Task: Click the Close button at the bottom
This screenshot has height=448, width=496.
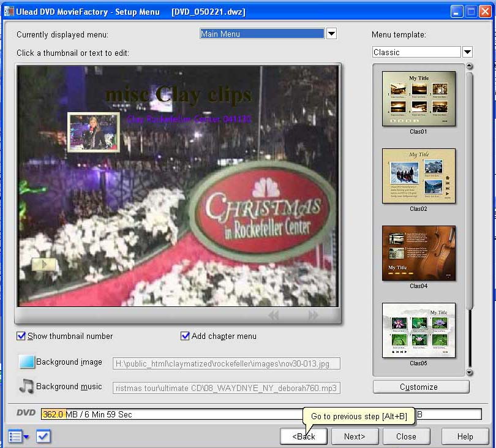Action: click(406, 436)
